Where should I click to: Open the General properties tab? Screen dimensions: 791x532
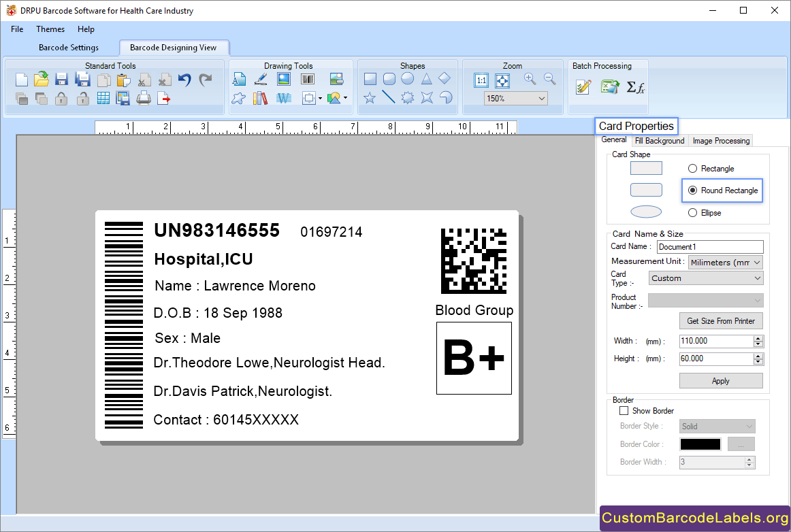click(614, 139)
